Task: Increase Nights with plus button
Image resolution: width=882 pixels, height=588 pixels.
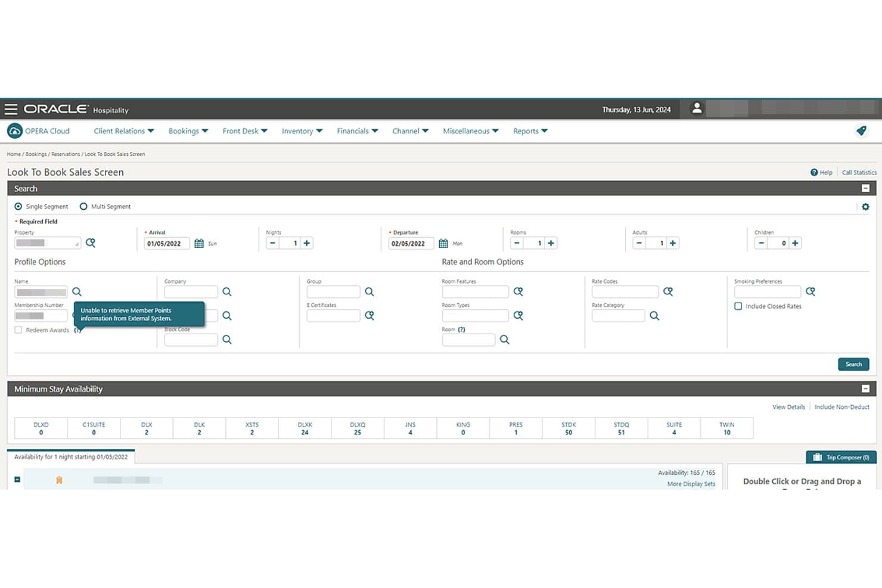Action: coord(307,243)
